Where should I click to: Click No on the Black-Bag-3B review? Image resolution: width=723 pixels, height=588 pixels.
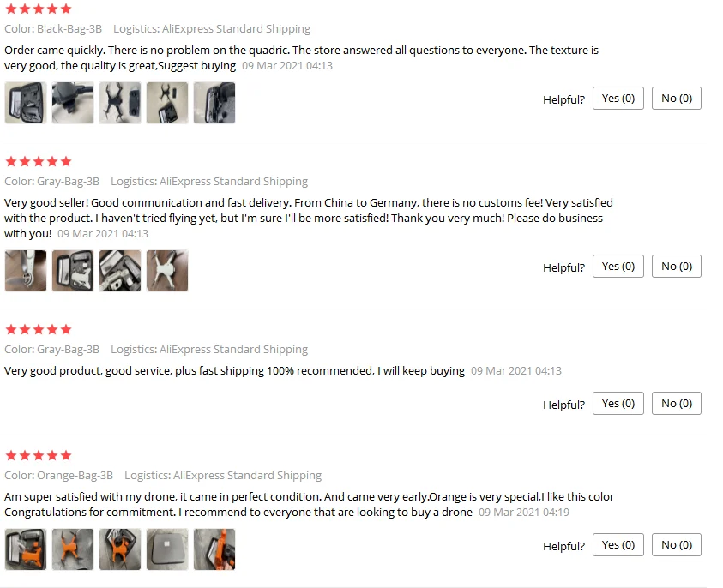tap(677, 99)
